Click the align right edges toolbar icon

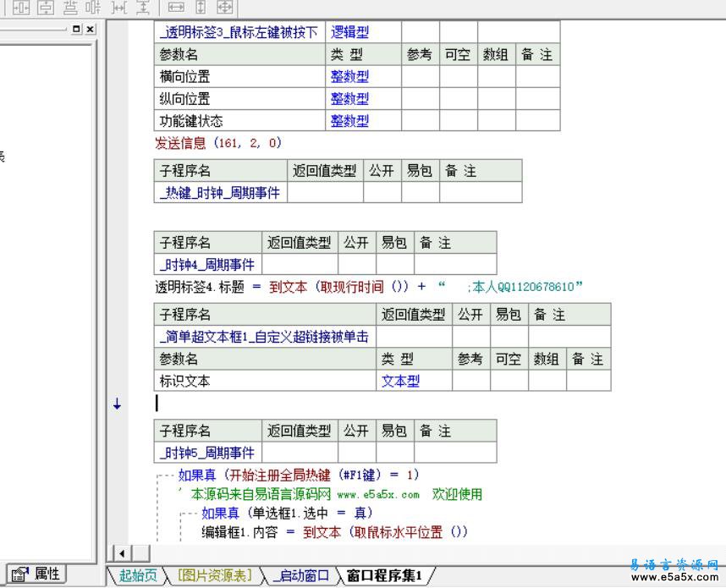point(94,7)
